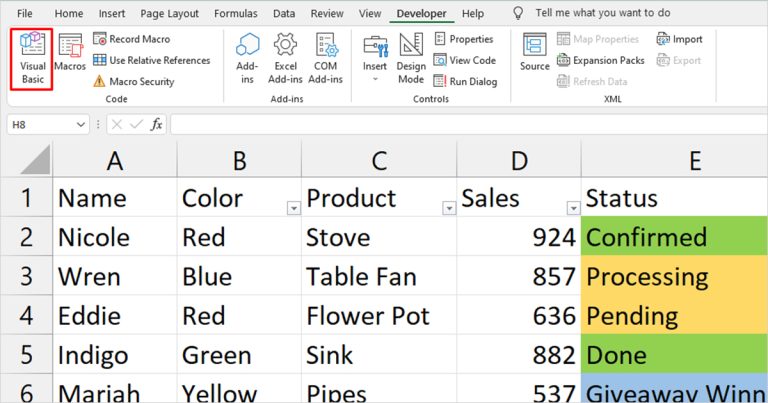Click the XML Export button
Image resolution: width=768 pixels, height=403 pixels.
[679, 60]
